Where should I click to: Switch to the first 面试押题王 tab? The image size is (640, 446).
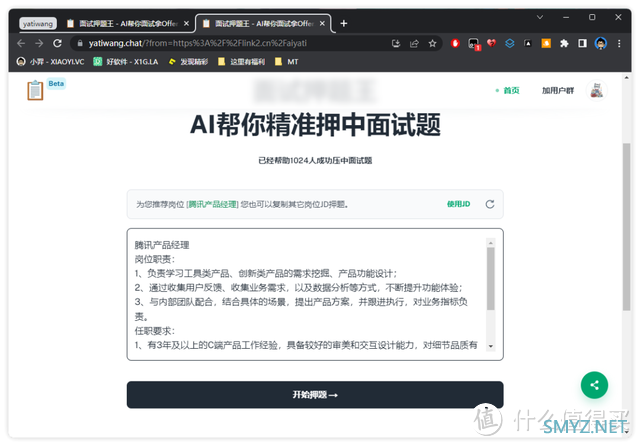(128, 24)
